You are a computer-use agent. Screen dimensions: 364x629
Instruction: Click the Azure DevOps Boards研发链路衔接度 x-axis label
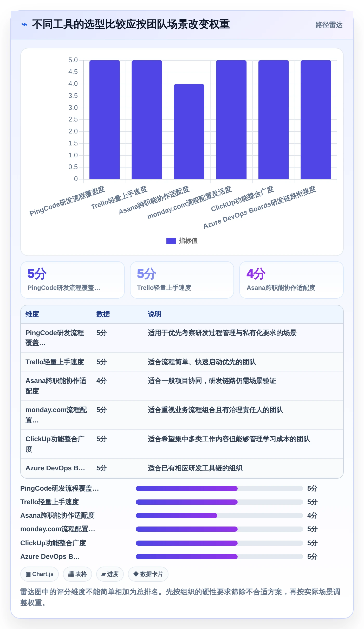click(259, 207)
